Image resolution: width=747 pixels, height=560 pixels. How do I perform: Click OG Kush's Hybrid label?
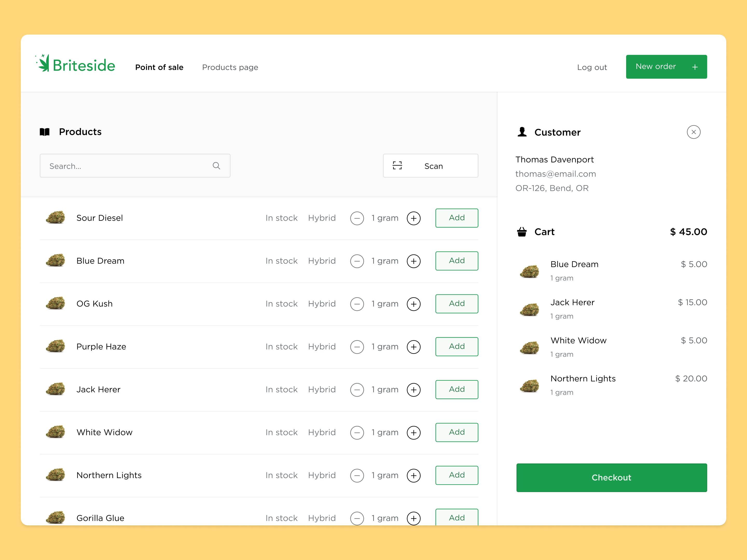[x=322, y=304]
